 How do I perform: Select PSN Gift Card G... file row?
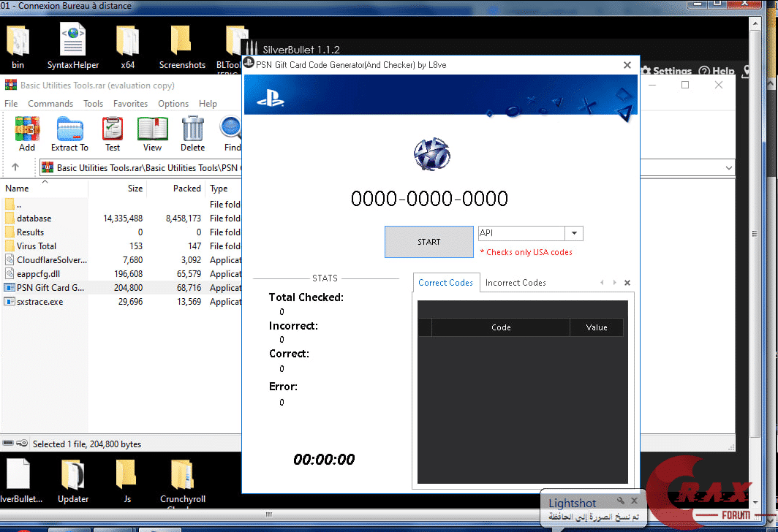pos(121,288)
